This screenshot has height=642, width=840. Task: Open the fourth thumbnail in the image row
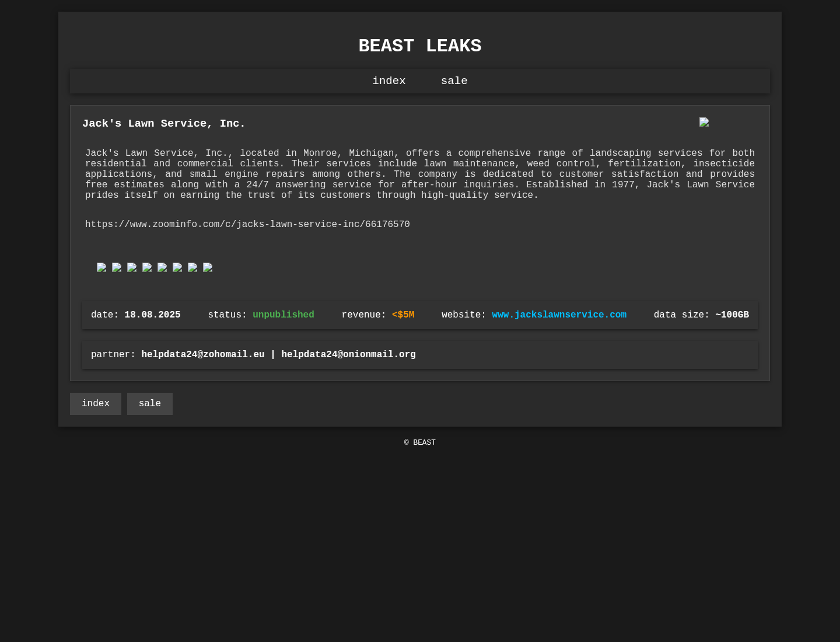(147, 268)
